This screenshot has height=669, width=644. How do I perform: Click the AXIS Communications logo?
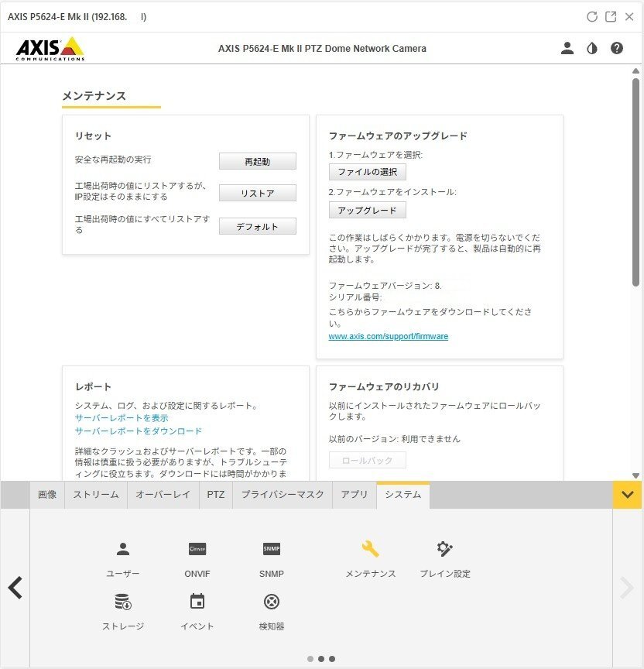tap(50, 49)
